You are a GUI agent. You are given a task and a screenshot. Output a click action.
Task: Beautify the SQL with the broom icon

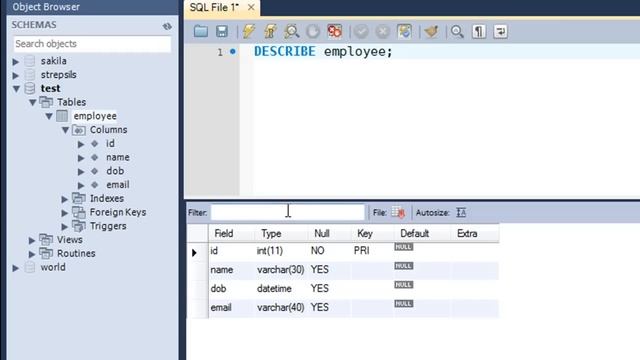431,31
